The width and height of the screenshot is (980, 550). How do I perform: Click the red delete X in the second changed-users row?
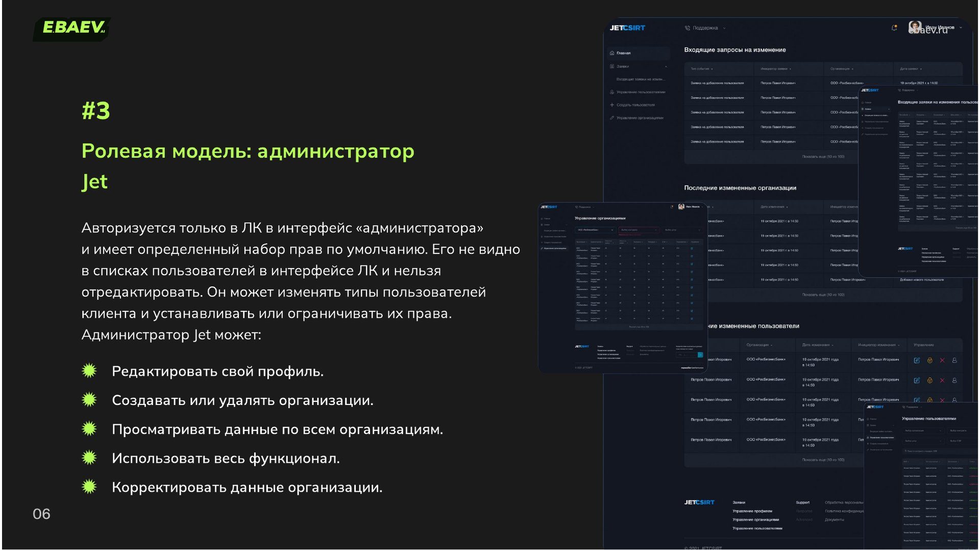(x=942, y=380)
